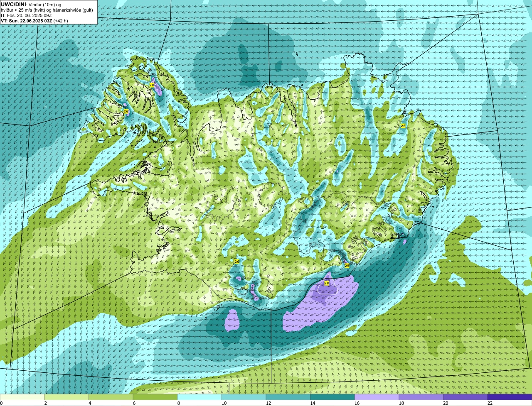Select the 18–20 m/s medium purple legend swatch

click(x=421, y=397)
